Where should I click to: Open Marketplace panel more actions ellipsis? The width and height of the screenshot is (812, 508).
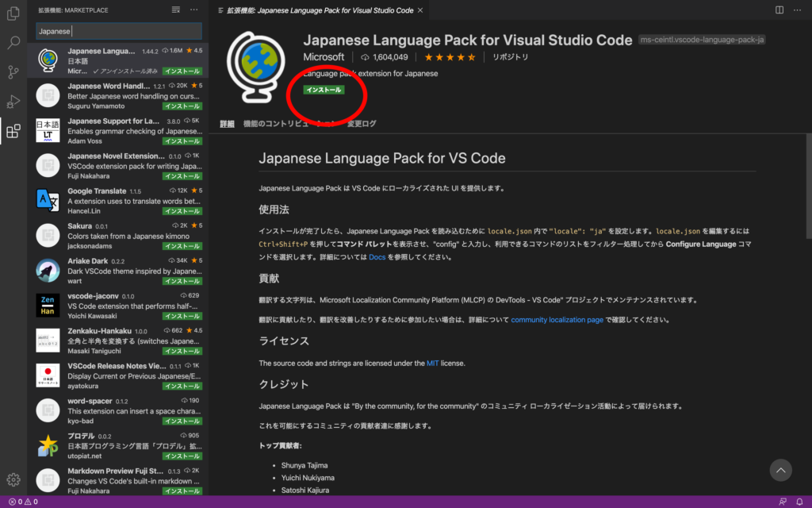click(193, 10)
